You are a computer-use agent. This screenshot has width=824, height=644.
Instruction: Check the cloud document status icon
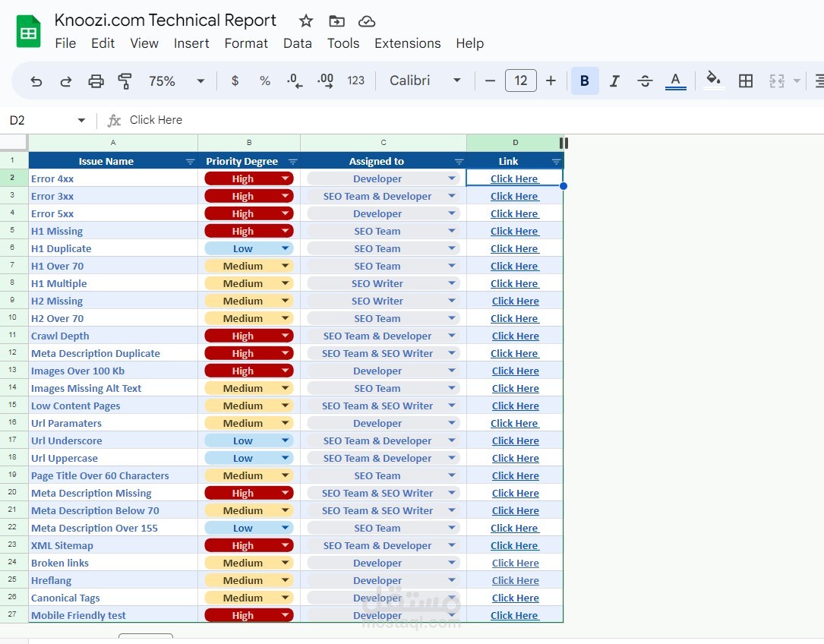pyautogui.click(x=367, y=21)
